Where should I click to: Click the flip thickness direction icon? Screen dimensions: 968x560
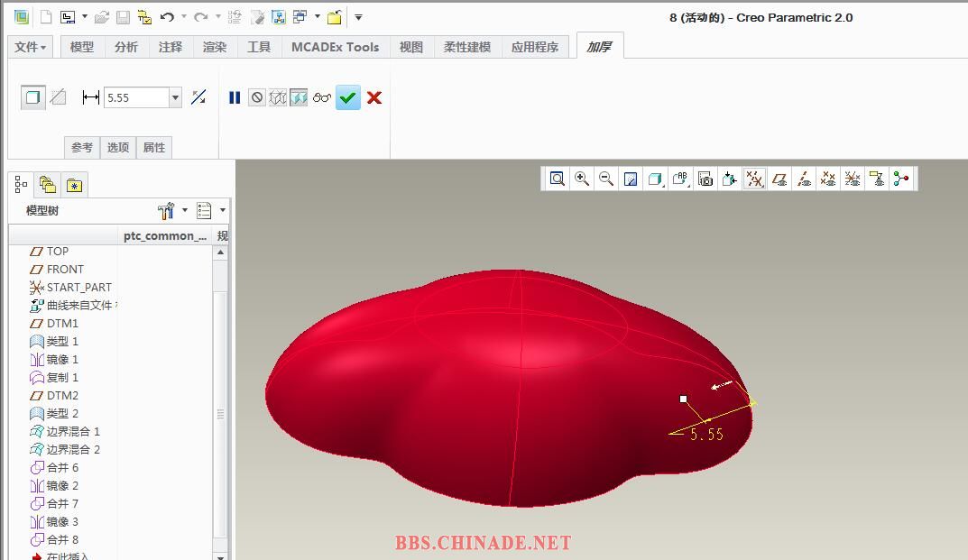click(199, 97)
